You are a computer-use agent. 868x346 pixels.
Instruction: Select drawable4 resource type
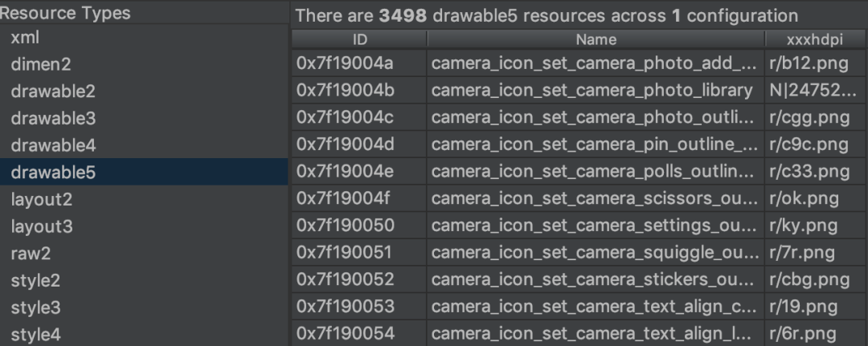[144, 145]
